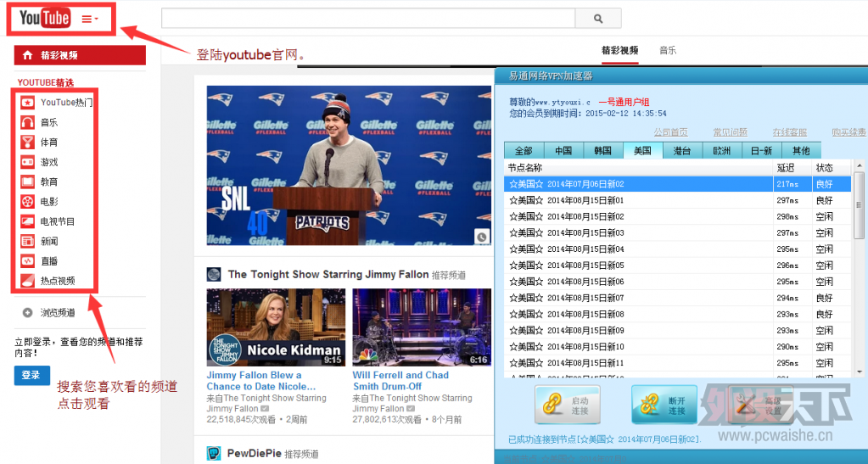Image resolution: width=868 pixels, height=464 pixels.
Task: Click the Tonight Show channel avatar icon
Action: [214, 275]
